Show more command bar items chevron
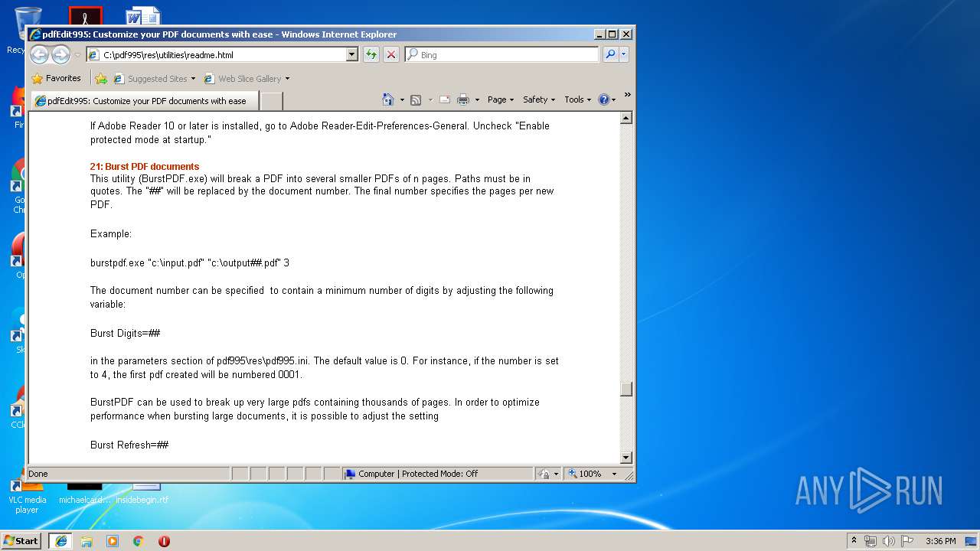Viewport: 980px width, 551px height. point(627,95)
